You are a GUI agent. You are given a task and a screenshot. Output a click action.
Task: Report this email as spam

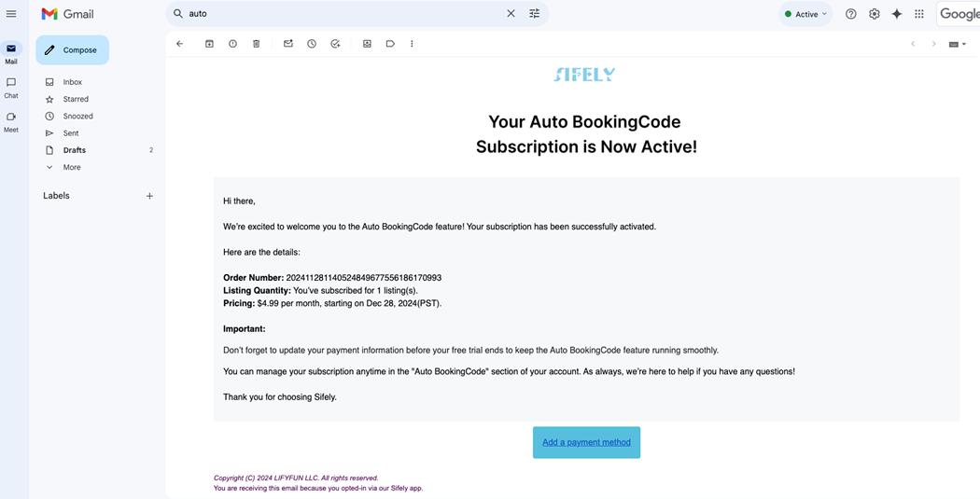[x=232, y=44]
